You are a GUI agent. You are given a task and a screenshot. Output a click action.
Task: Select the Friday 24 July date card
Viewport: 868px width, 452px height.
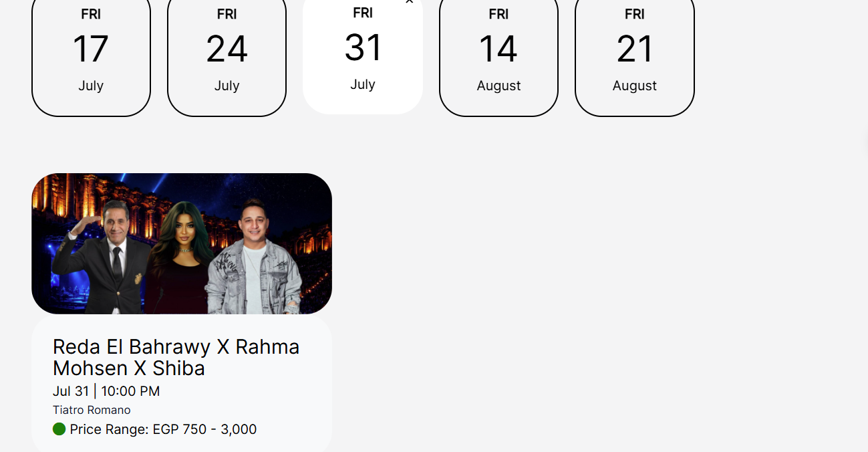pos(227,57)
